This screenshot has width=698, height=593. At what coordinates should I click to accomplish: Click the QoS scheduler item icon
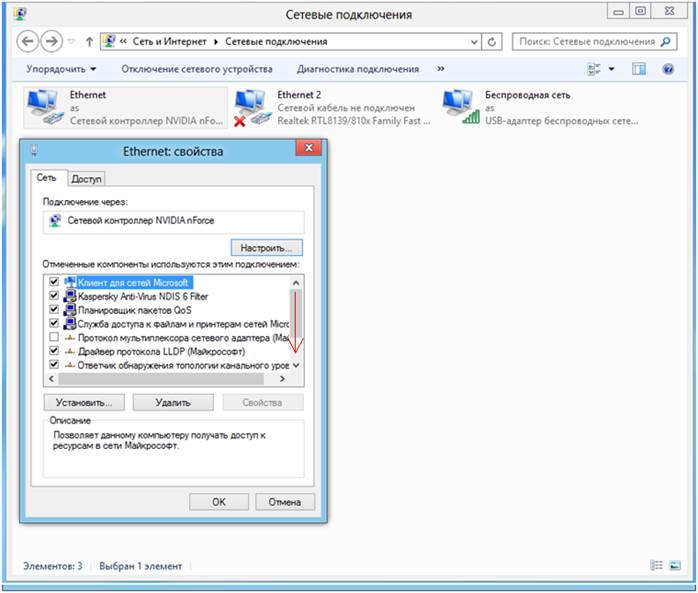coord(70,310)
